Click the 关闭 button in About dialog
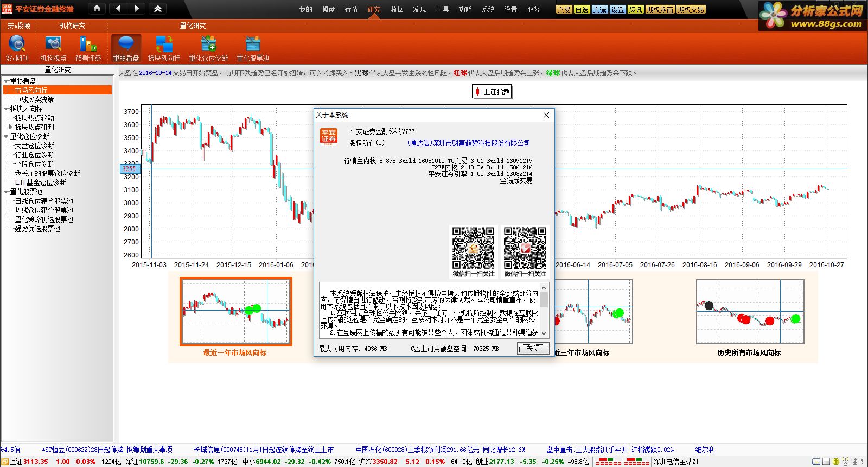The image size is (868, 467). (x=533, y=349)
